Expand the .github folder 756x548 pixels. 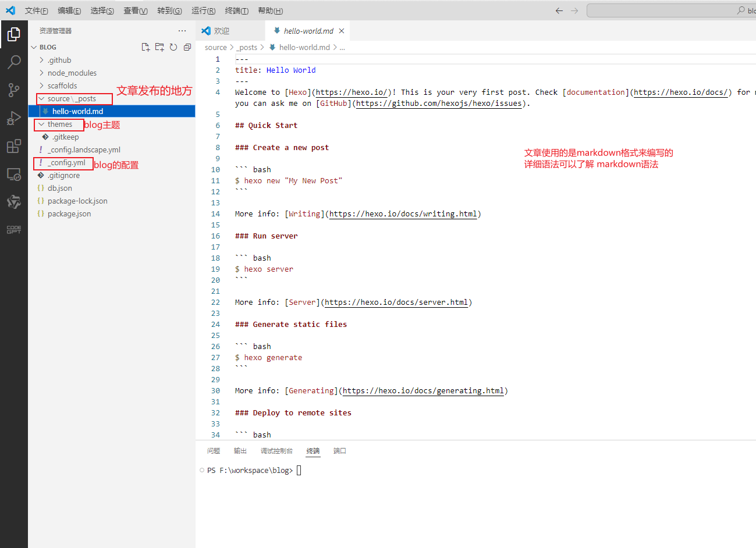tap(59, 60)
